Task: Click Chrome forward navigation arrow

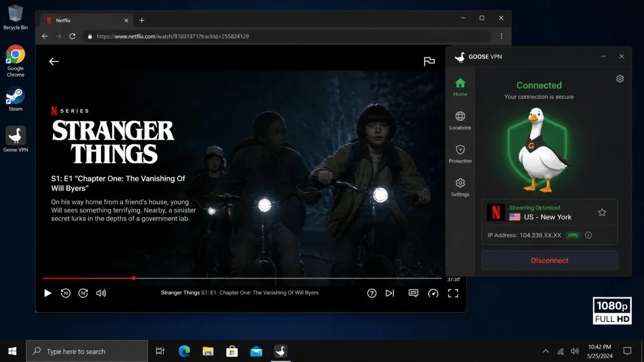Action: point(59,36)
